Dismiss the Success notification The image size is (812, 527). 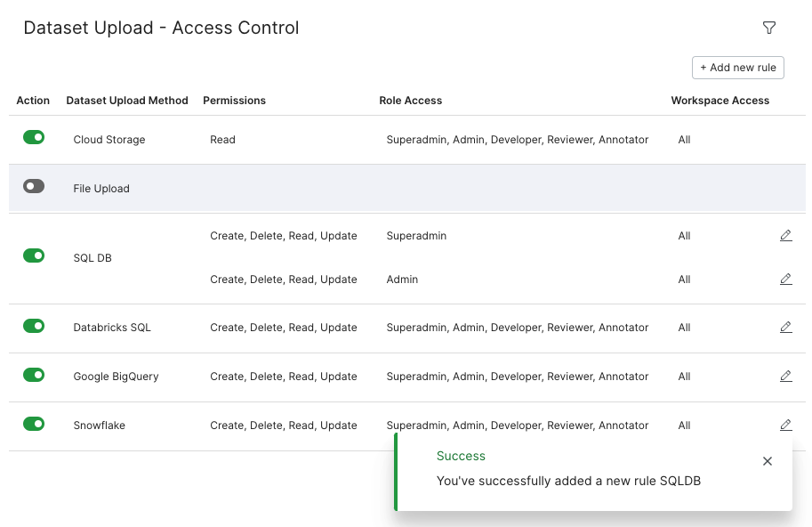coord(768,461)
